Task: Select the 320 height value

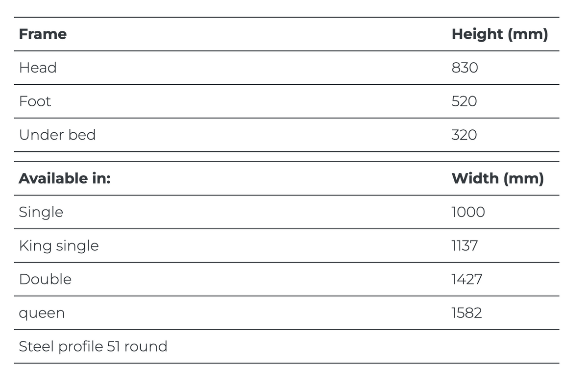Action: 464,135
